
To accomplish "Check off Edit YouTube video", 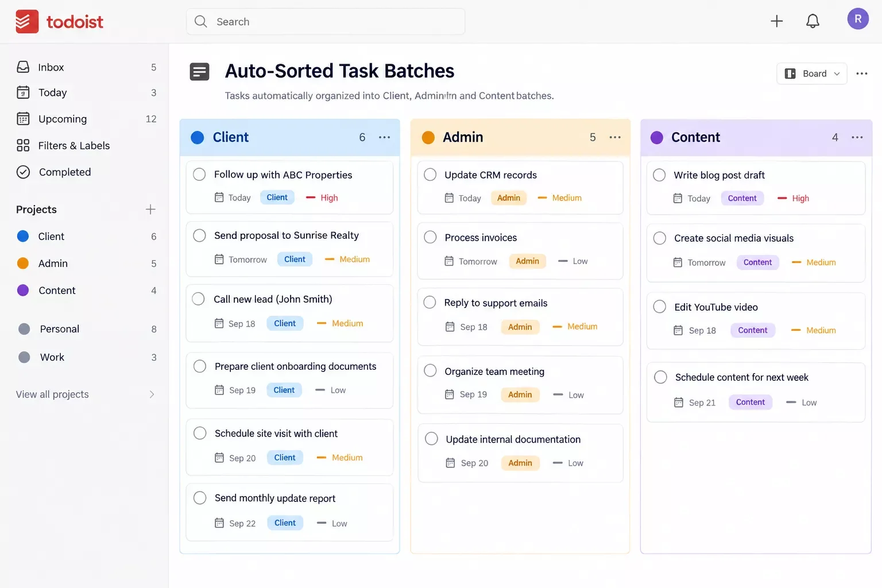I will [660, 307].
